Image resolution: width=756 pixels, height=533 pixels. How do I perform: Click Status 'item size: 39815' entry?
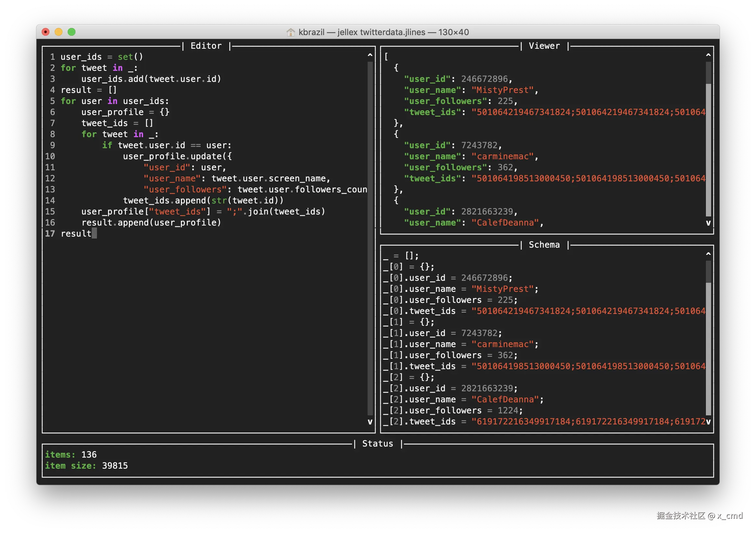click(86, 466)
